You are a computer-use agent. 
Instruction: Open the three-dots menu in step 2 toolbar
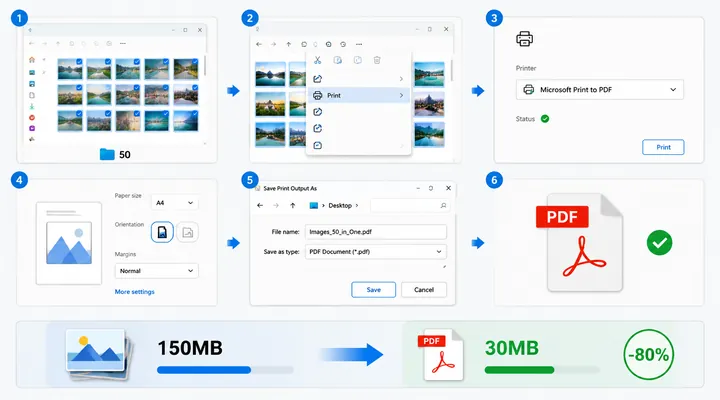coord(359,45)
